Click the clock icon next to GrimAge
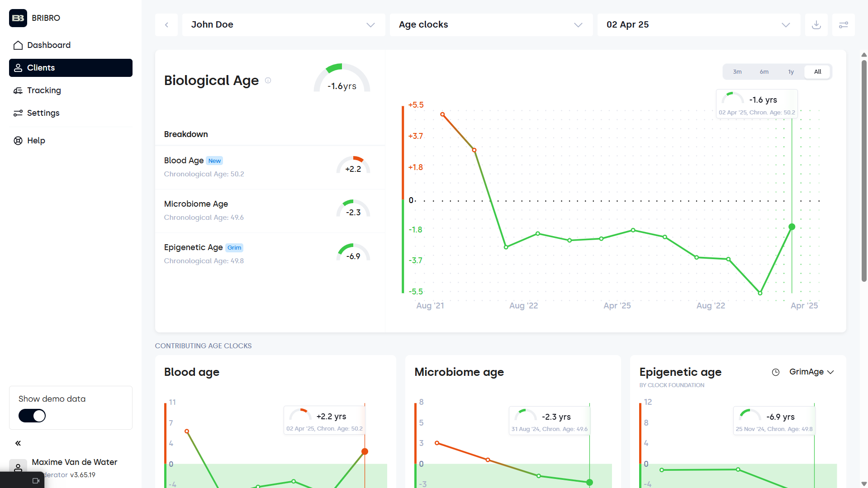Image resolution: width=868 pixels, height=488 pixels. (x=775, y=372)
